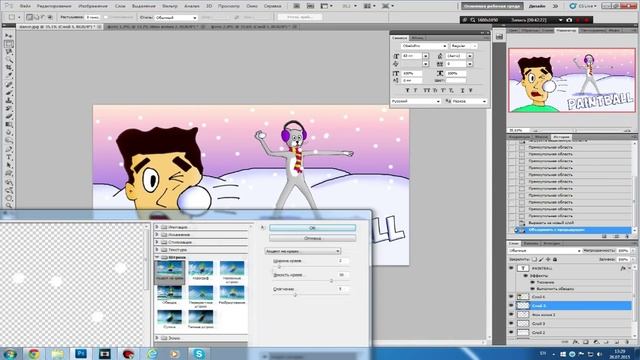This screenshot has width=640, height=360.
Task: Click Уточн. край button
Action: pos(300,17)
